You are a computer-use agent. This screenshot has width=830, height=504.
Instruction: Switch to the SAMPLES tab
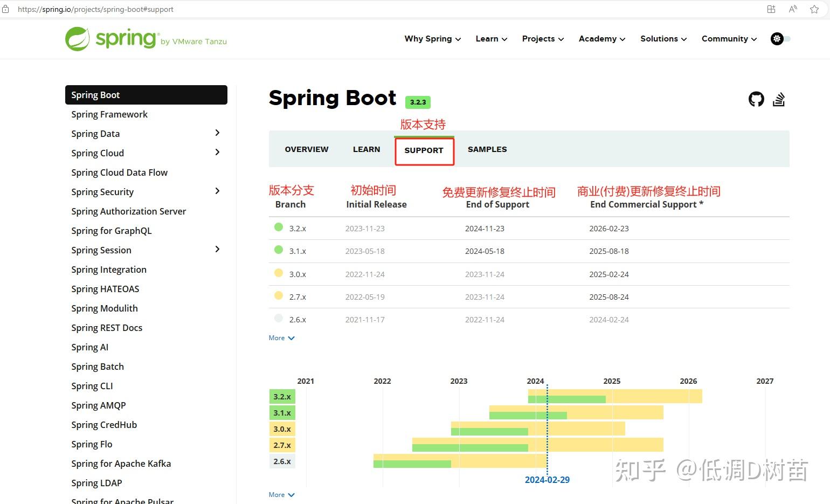[487, 149]
